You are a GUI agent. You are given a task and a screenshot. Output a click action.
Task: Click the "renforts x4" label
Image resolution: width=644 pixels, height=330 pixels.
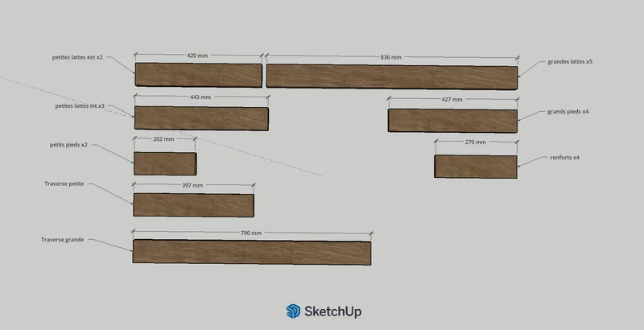pos(565,158)
